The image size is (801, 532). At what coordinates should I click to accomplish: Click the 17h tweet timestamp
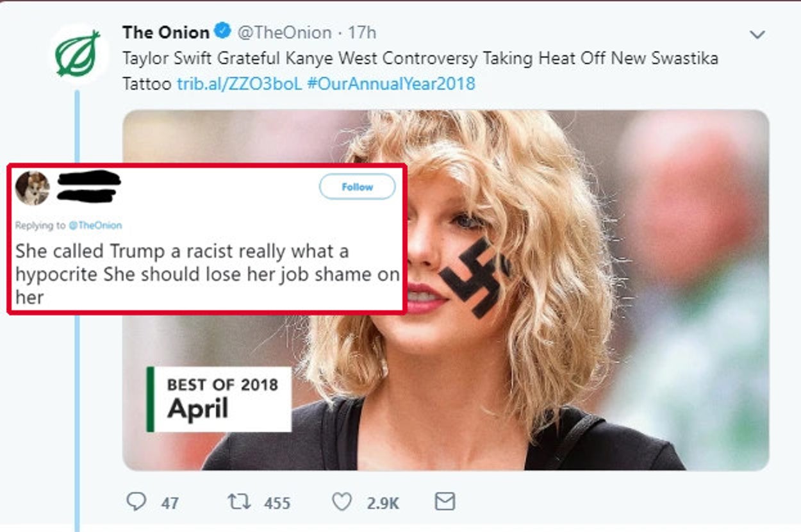pos(362,32)
